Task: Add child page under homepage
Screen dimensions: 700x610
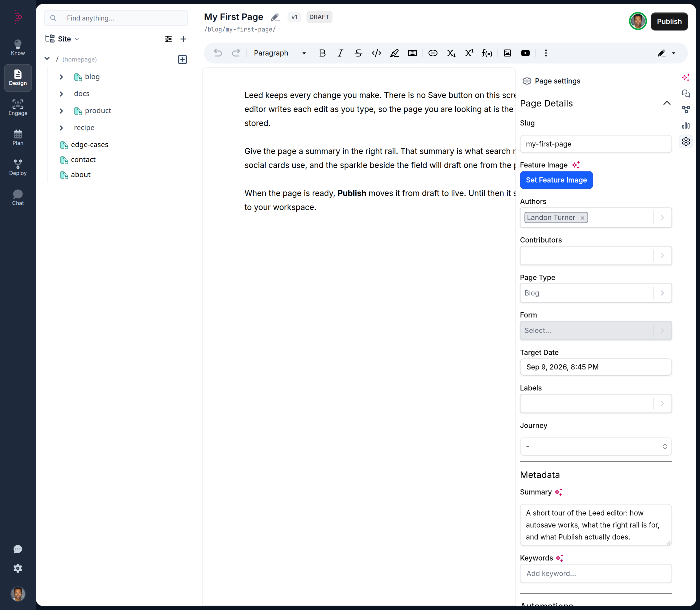Action: point(182,59)
